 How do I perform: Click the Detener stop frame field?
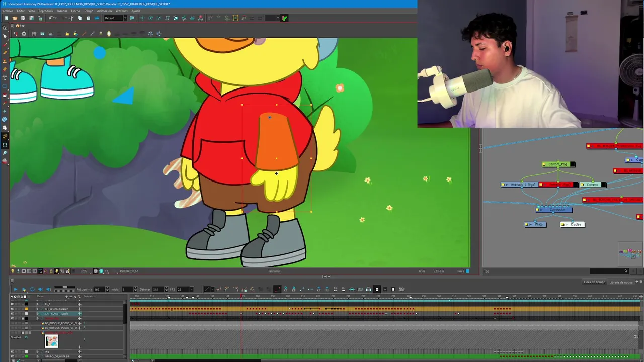[x=159, y=289]
